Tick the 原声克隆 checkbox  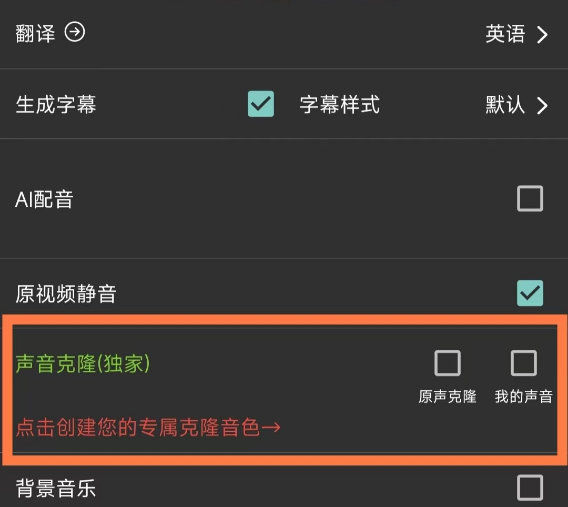coord(447,363)
